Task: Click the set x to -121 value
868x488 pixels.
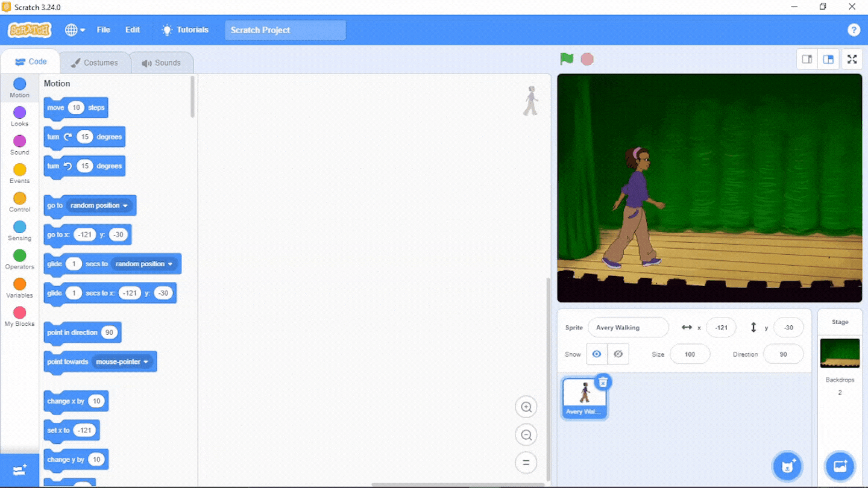Action: point(85,430)
